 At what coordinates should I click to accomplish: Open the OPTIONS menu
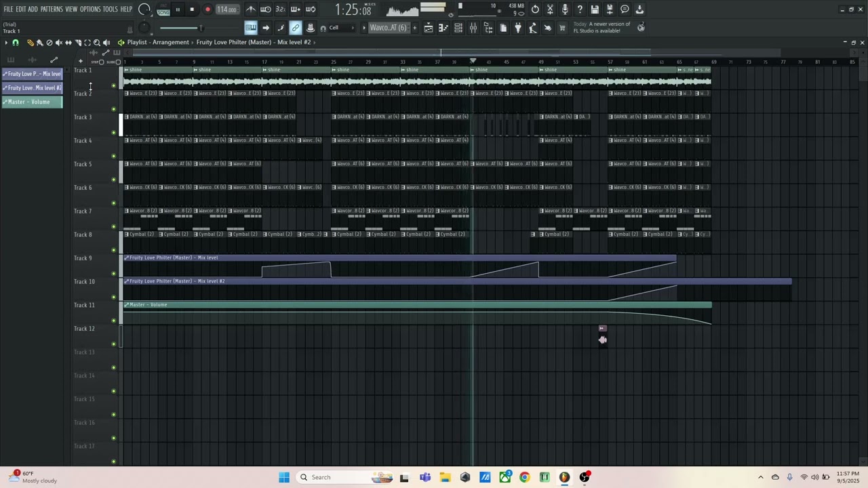pos(90,9)
